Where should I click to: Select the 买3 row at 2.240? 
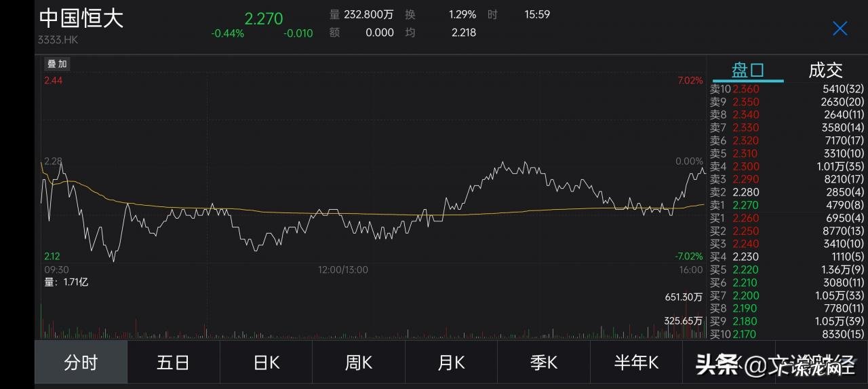(x=787, y=244)
